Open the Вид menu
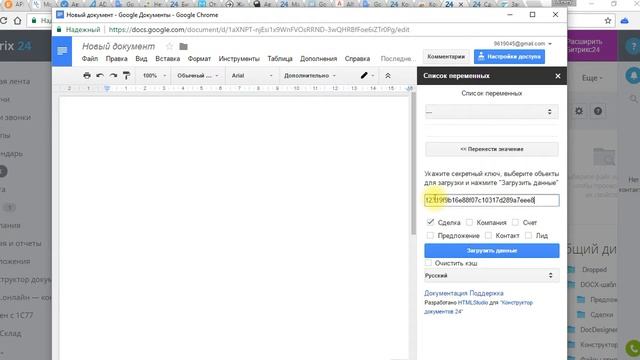This screenshot has height=360, width=640. pos(141,59)
